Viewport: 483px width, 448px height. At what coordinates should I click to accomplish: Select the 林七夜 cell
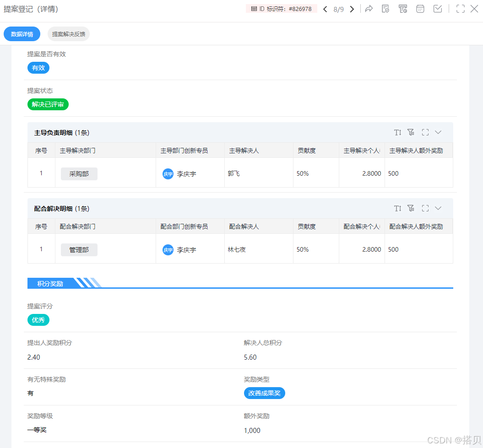[259, 249]
